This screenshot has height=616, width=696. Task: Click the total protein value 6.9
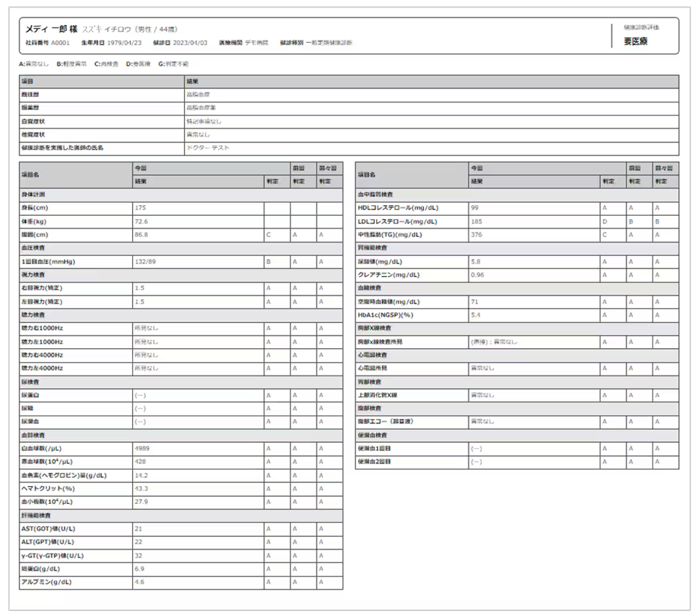139,569
